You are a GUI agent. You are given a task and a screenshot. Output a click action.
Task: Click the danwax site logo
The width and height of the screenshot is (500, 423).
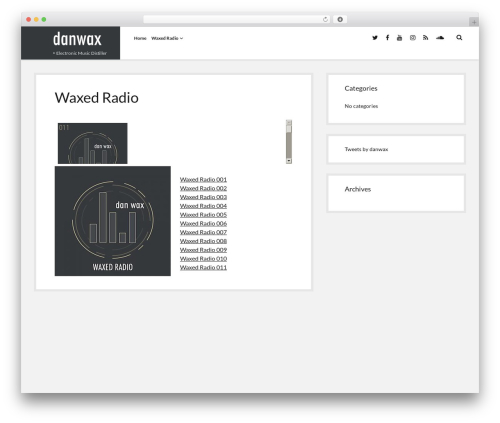pyautogui.click(x=77, y=39)
